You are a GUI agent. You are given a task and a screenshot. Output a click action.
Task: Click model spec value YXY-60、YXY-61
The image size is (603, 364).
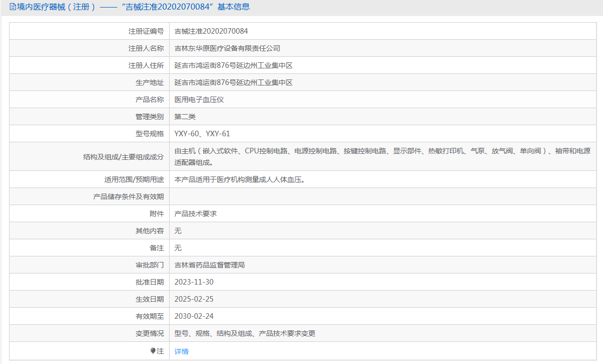(x=202, y=134)
